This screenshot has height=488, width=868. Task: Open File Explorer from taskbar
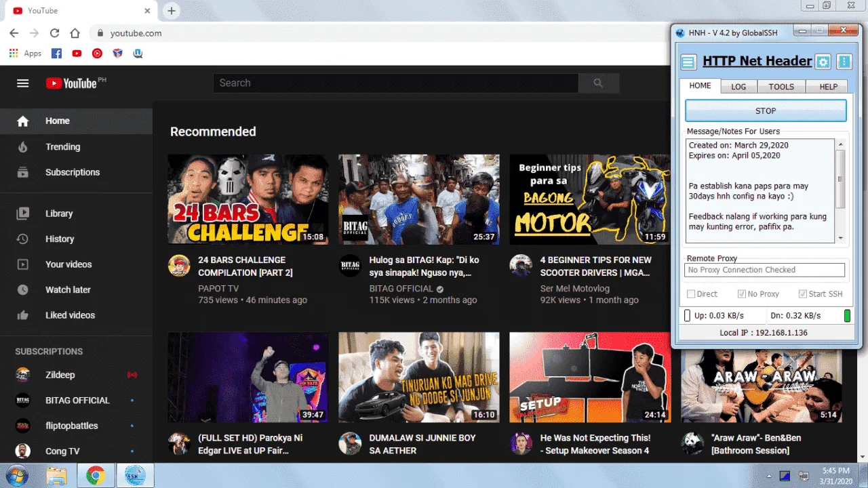[56, 476]
